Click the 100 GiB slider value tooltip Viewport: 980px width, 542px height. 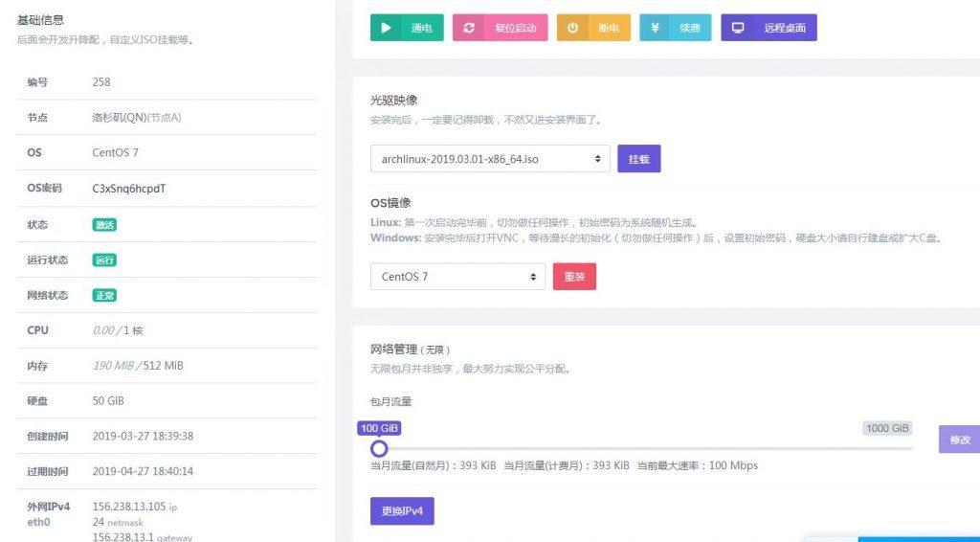[x=380, y=428]
